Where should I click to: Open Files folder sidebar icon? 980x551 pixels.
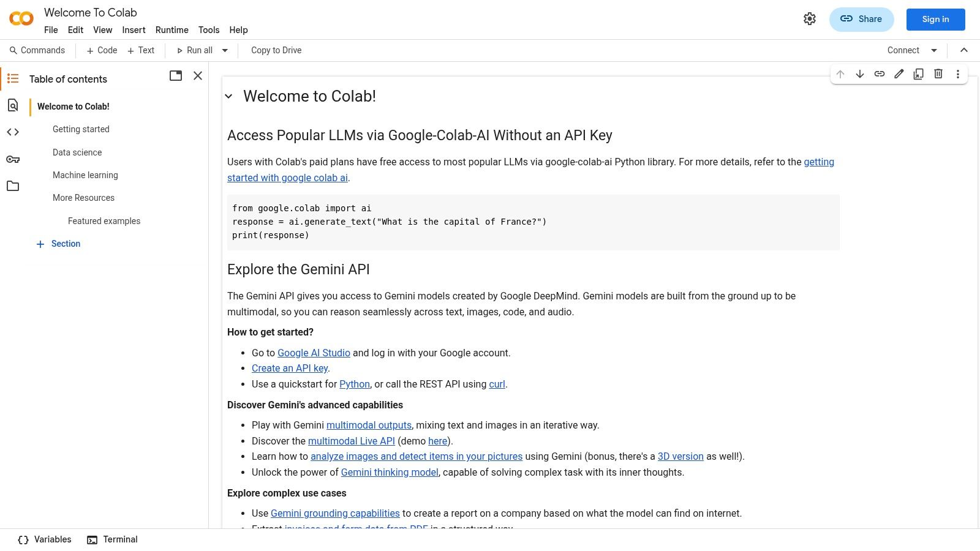(x=13, y=186)
